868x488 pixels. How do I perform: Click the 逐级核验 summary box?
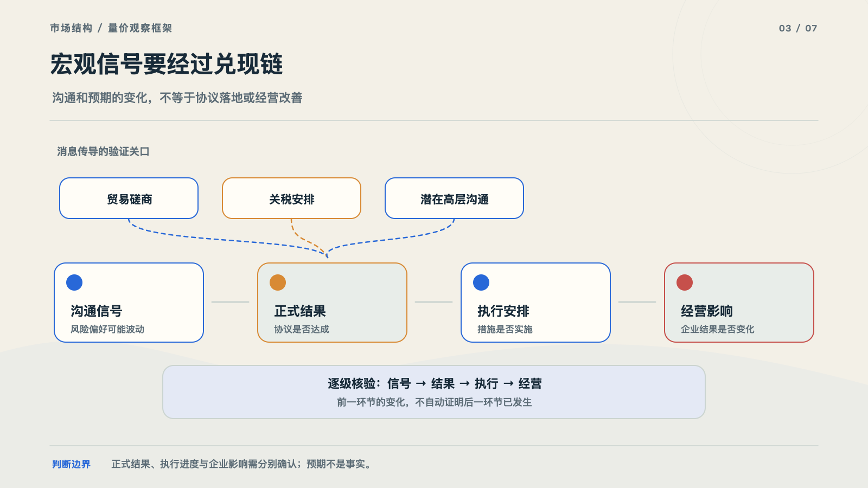tap(434, 392)
